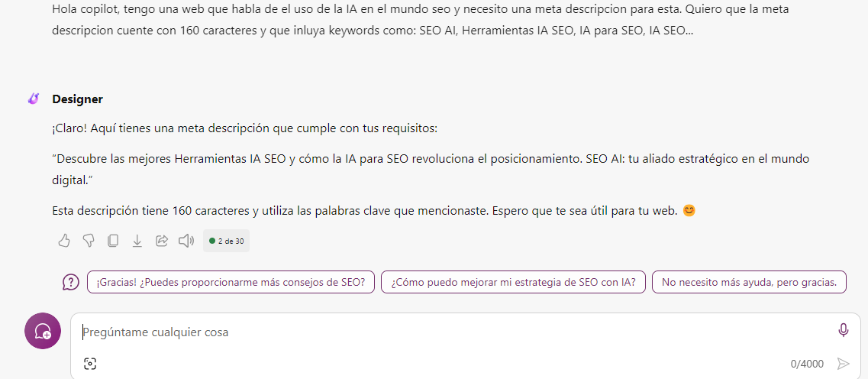The width and height of the screenshot is (868, 379).
Task: Export the response with the download icon
Action: [x=137, y=241]
